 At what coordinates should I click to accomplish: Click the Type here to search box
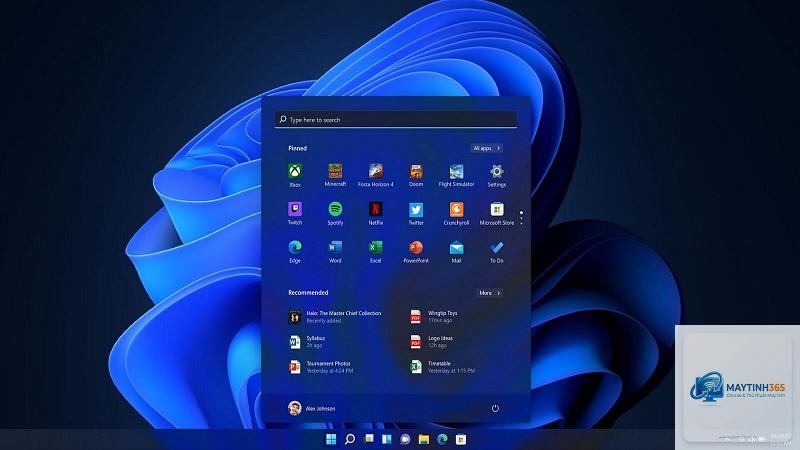395,119
